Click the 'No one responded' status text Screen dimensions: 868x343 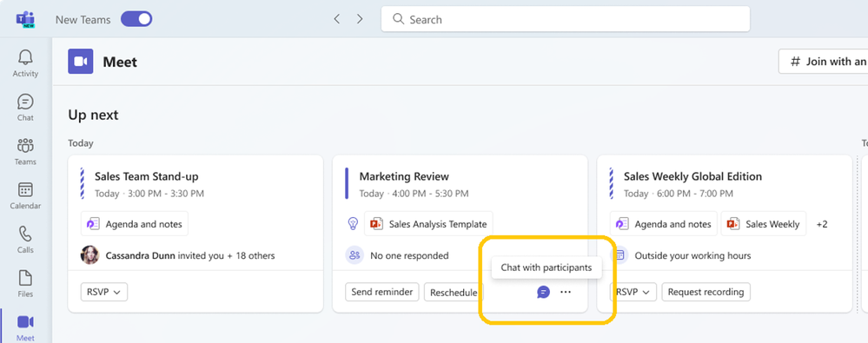click(409, 256)
